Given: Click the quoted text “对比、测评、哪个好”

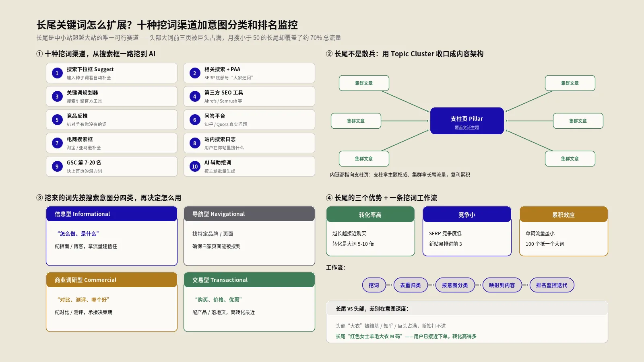Looking at the screenshot, I should coord(83,300).
